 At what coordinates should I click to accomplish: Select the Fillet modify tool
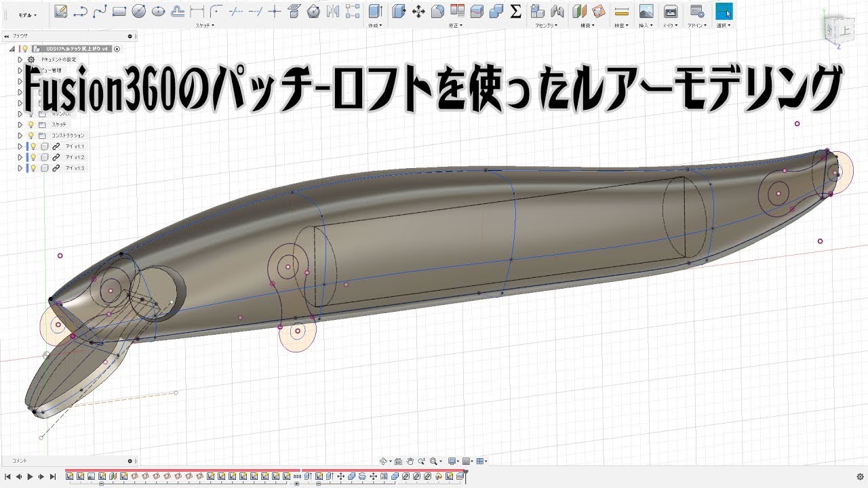click(x=438, y=11)
